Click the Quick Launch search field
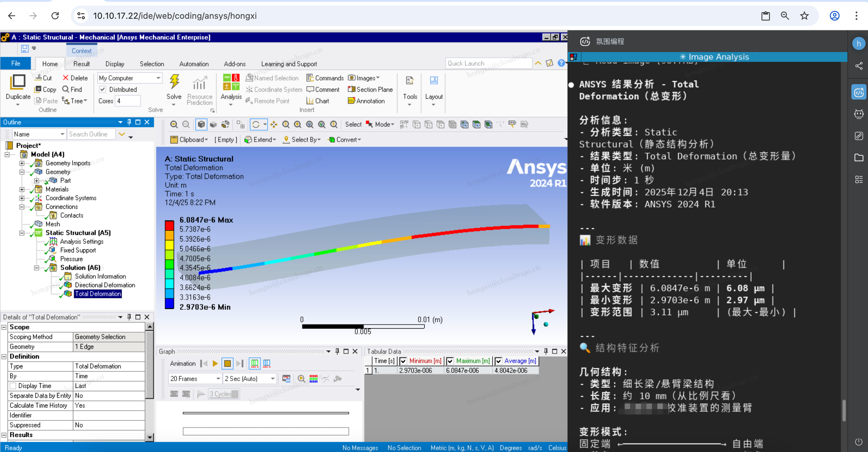The image size is (868, 452). pyautogui.click(x=488, y=63)
